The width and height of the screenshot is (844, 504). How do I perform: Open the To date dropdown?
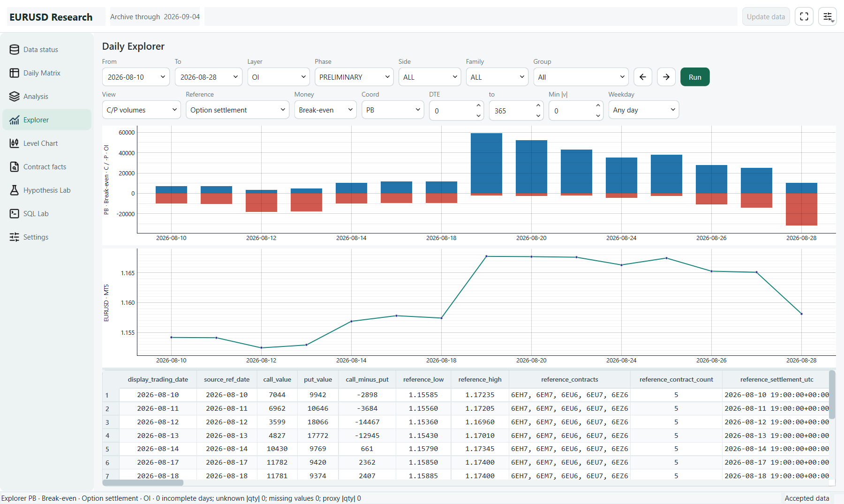tap(209, 77)
